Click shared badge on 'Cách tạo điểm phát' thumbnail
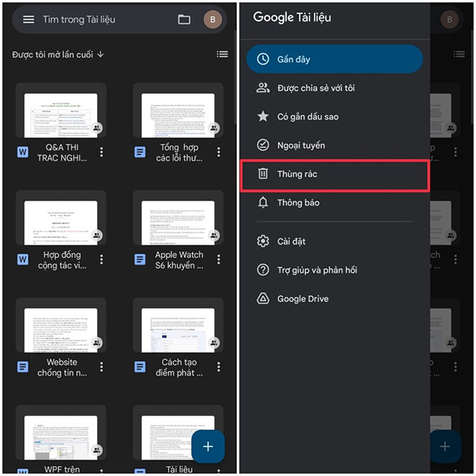Screen dimensions: 476x476 [x=214, y=343]
